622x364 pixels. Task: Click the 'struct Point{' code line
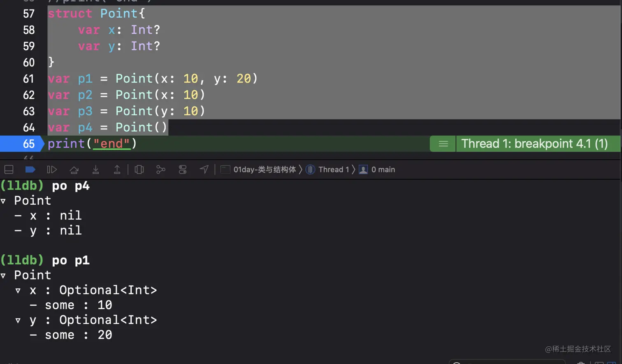[96, 14]
